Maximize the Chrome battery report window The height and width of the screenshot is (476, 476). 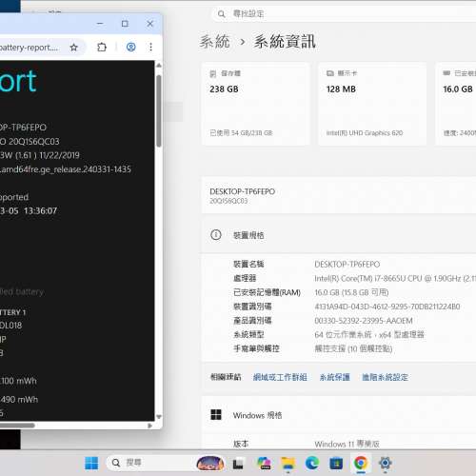[x=125, y=24]
